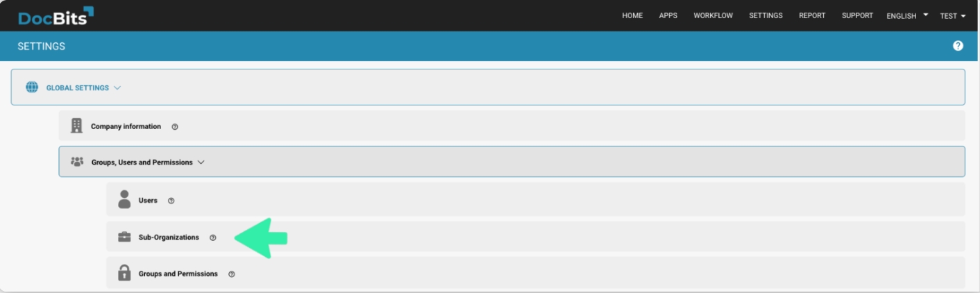Show help for Groups and Permissions

(x=232, y=274)
